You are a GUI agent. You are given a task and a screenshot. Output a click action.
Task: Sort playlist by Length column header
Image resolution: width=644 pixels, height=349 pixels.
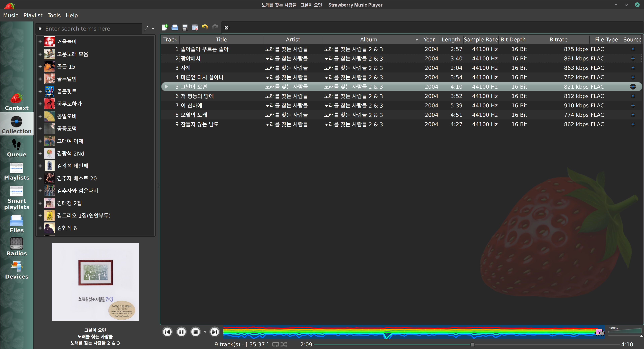[x=451, y=40]
